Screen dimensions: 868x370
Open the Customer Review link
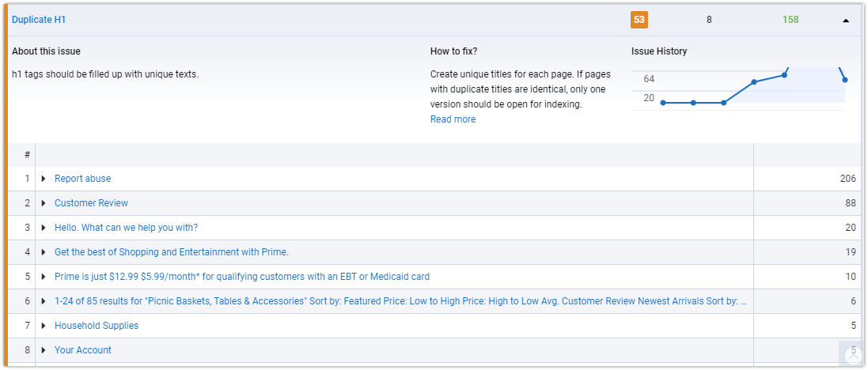(91, 203)
